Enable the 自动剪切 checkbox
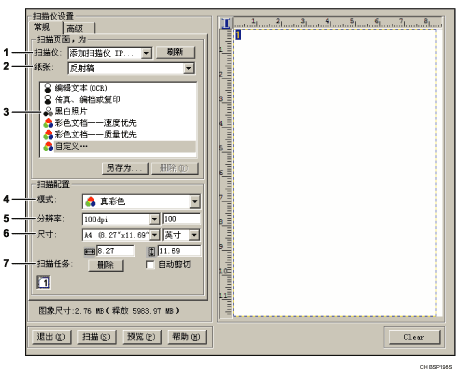456x371 pixels. click(150, 265)
